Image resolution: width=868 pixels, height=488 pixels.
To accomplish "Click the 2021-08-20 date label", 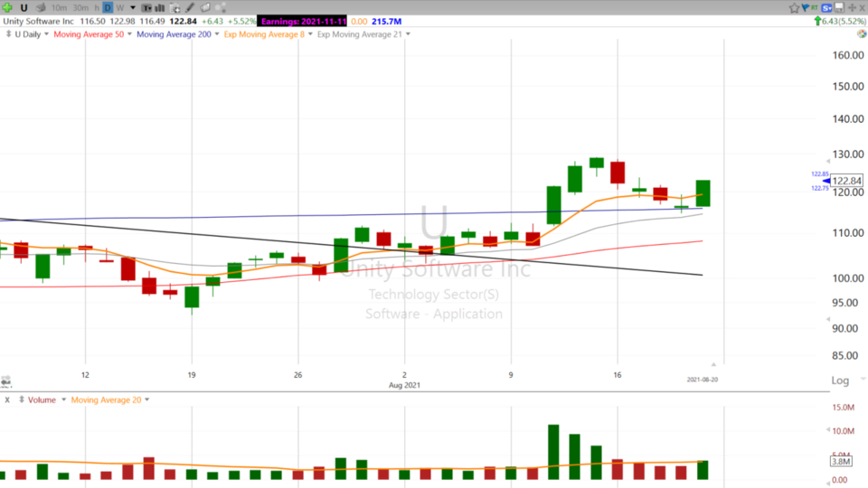I will [x=702, y=380].
